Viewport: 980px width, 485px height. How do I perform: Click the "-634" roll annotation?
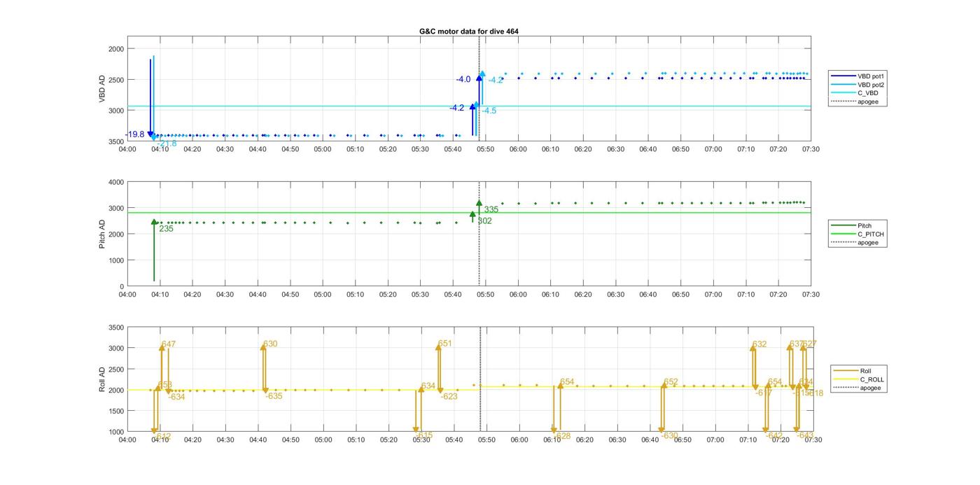click(176, 397)
